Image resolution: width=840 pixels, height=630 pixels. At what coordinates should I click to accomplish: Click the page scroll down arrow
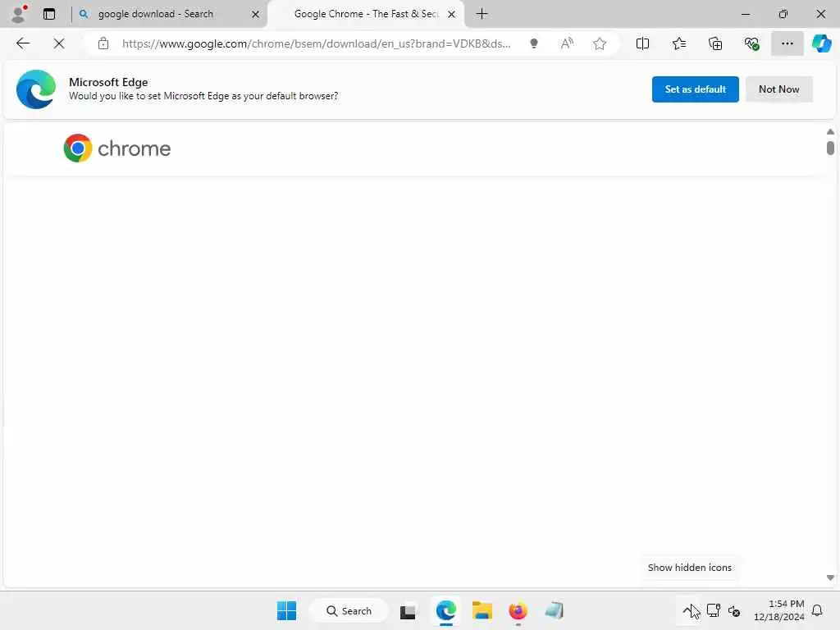pyautogui.click(x=830, y=578)
